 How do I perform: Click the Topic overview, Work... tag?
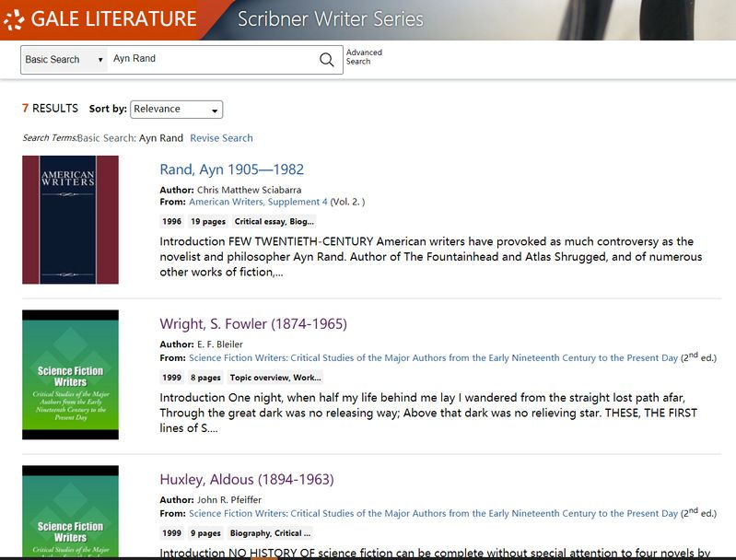click(275, 378)
